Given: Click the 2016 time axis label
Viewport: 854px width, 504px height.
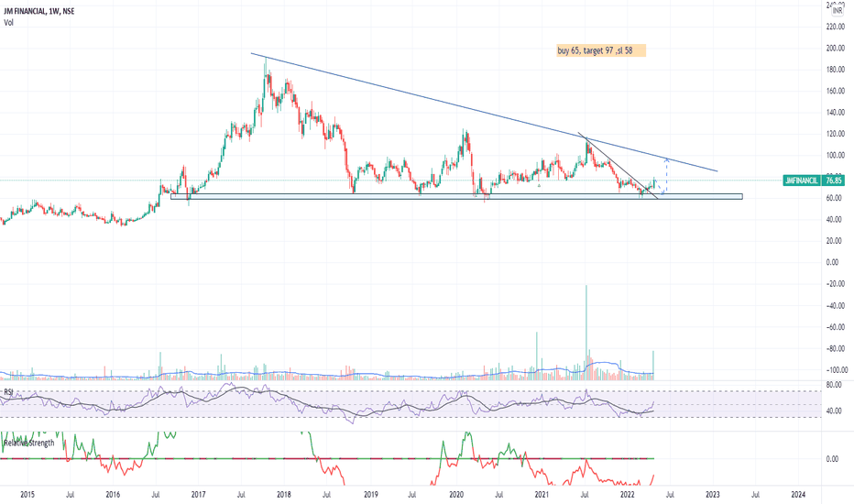Looking at the screenshot, I should 113,495.
